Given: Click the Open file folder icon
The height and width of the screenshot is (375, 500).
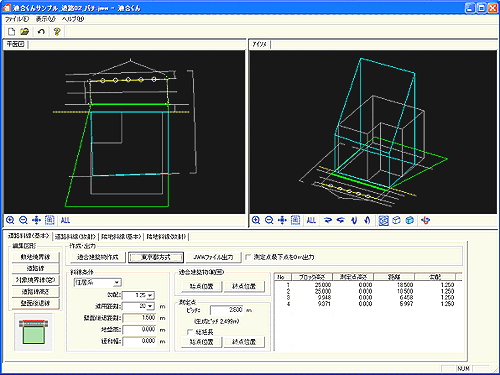Looking at the screenshot, I should [24, 32].
